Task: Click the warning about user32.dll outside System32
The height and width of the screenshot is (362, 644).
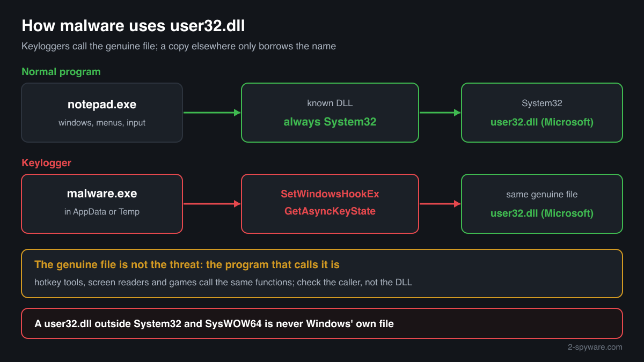Action: pyautogui.click(x=214, y=323)
